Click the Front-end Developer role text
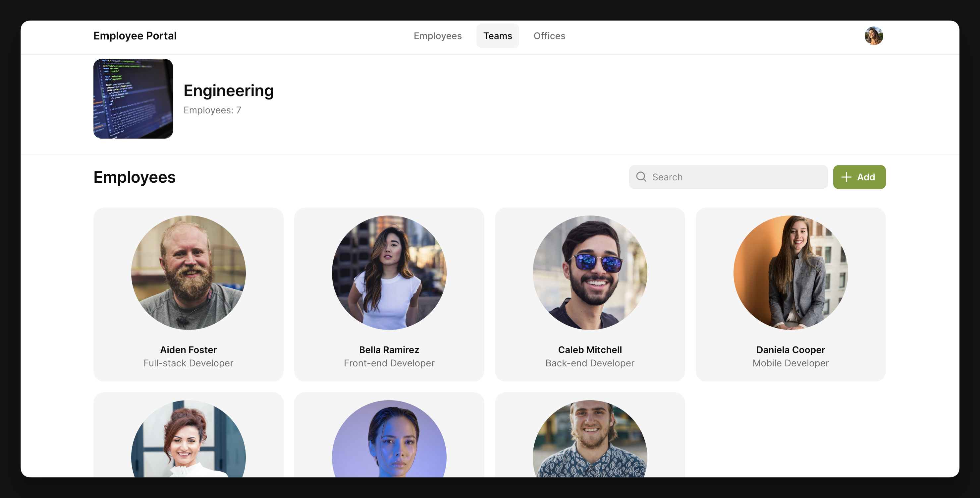Screen dimensions: 980x498 [389, 363]
